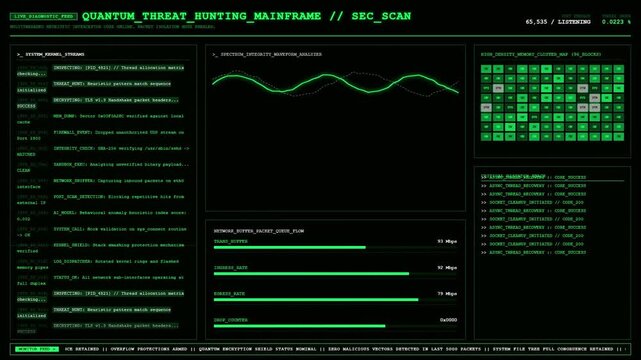Click OVERFLOW PROTECTIONS ARMED in the ticker

(149, 349)
